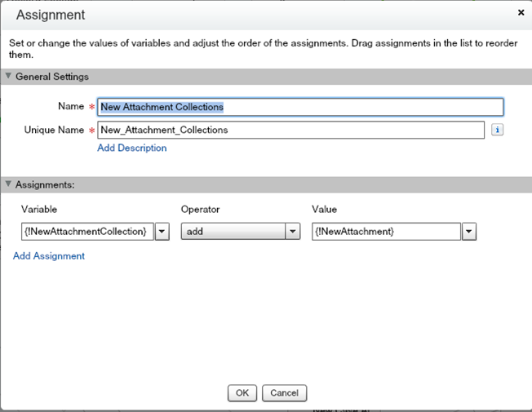Click the info icon beside Unique Name
The width and height of the screenshot is (532, 412).
click(x=497, y=130)
